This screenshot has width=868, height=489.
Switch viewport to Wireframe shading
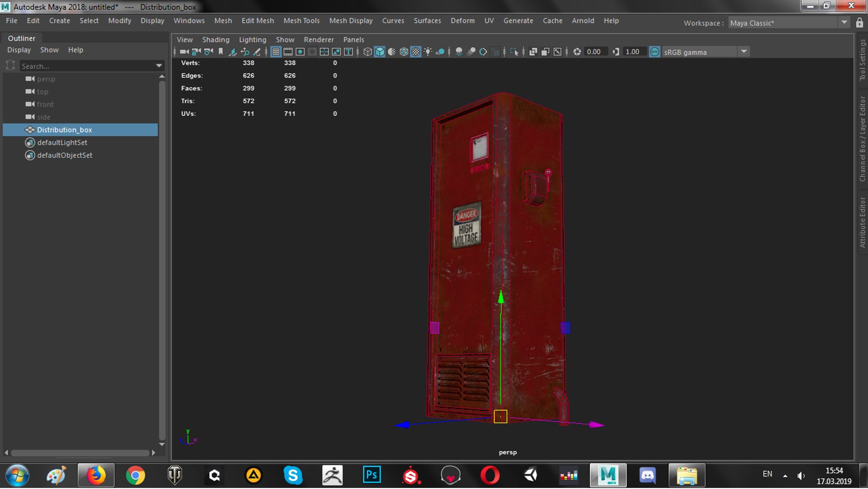tap(367, 52)
